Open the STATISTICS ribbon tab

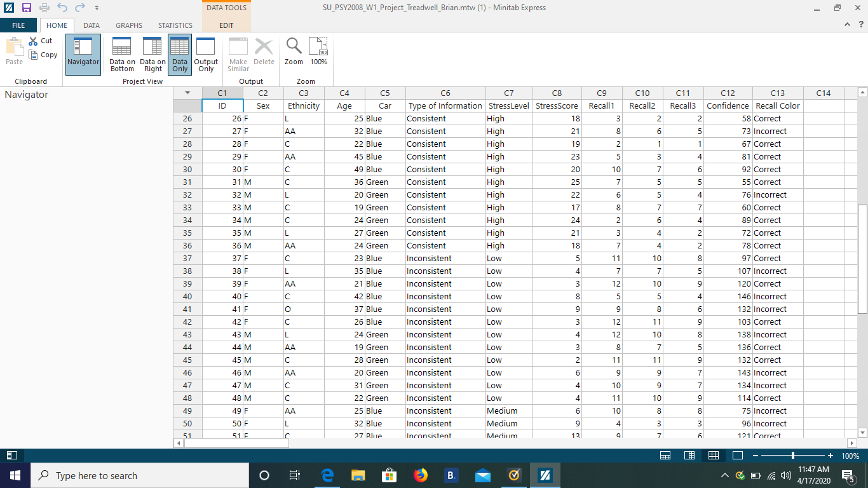[175, 25]
